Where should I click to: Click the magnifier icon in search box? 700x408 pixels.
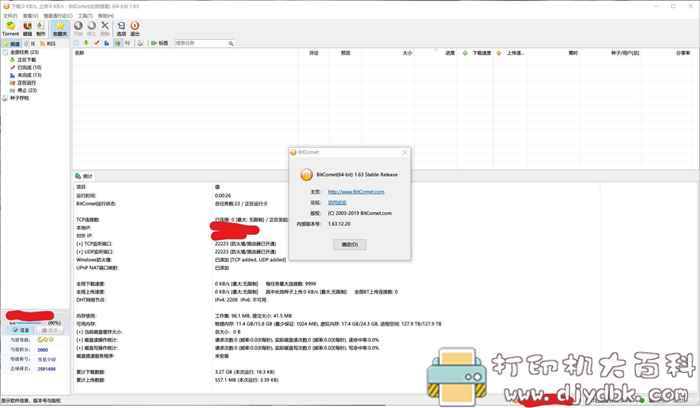[231, 43]
